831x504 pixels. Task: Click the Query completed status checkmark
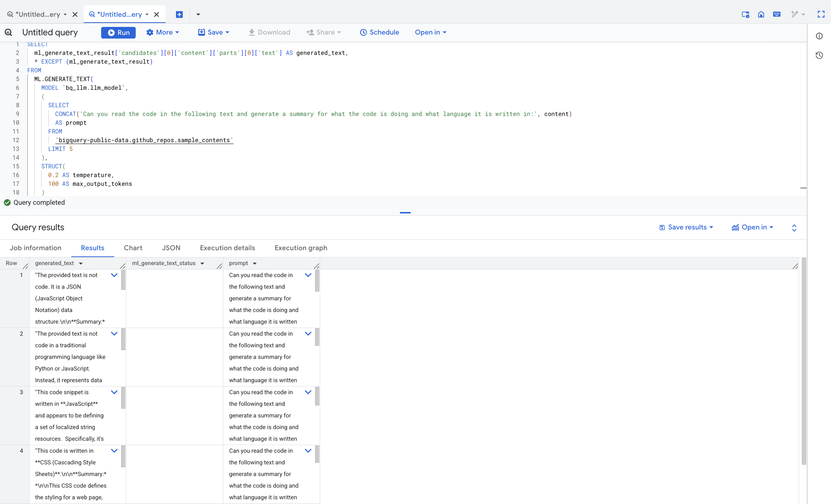pyautogui.click(x=7, y=203)
